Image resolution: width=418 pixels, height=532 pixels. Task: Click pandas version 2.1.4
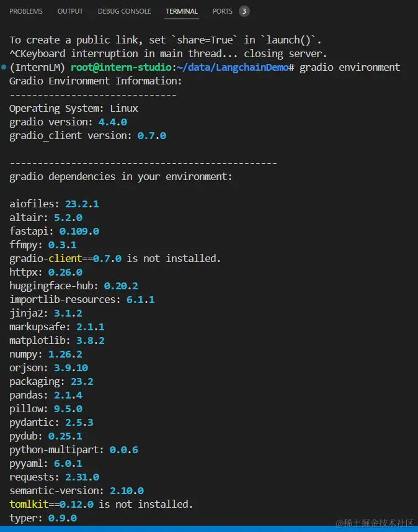[x=68, y=395]
